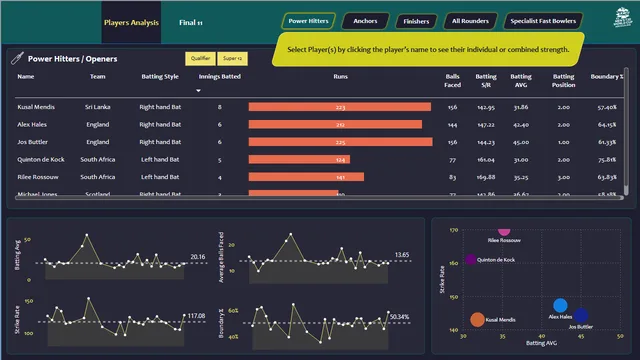Sort by the Batting Position column header
Screen dimensions: 640x360
tap(563, 81)
